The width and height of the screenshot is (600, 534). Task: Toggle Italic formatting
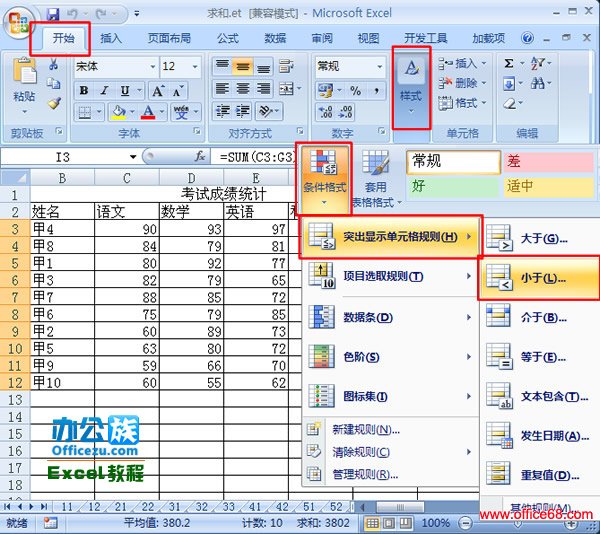pyautogui.click(x=104, y=91)
